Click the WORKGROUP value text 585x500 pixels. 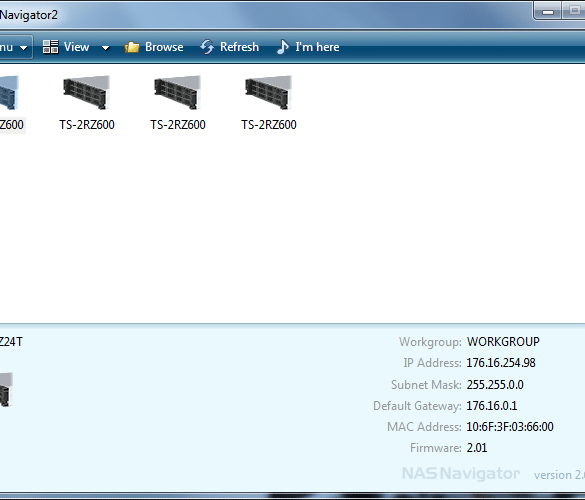pos(503,342)
